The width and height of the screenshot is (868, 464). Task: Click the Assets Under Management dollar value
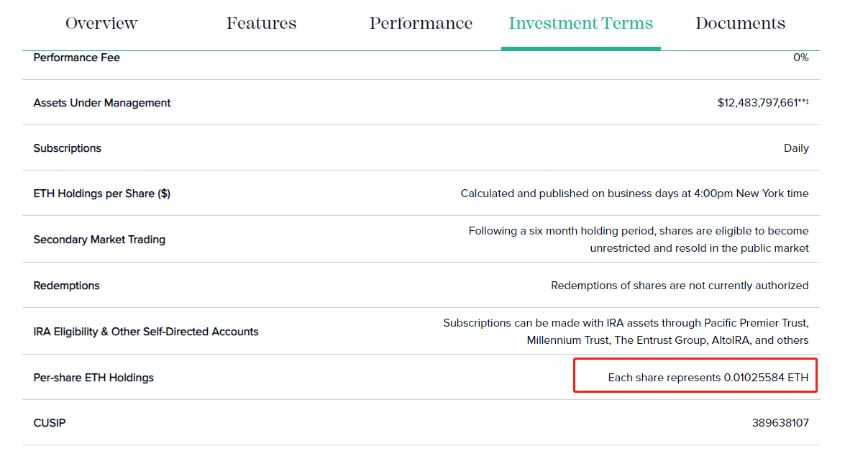click(x=757, y=103)
